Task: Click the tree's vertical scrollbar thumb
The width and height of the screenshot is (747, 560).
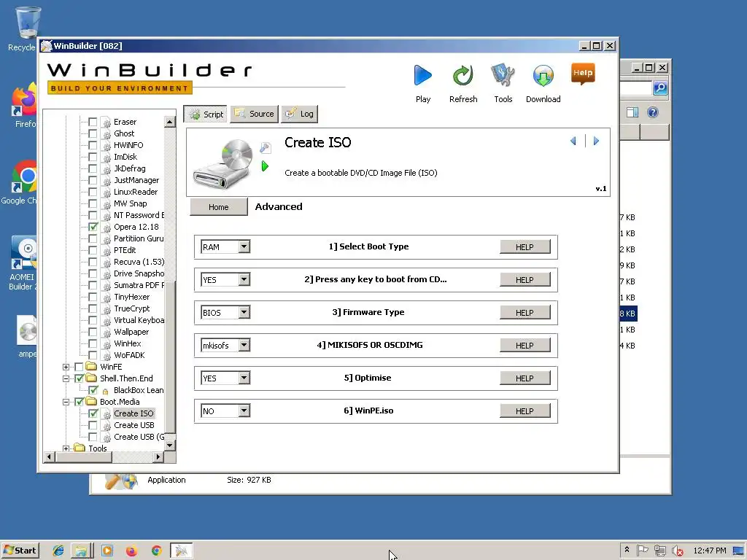Action: pos(170,357)
